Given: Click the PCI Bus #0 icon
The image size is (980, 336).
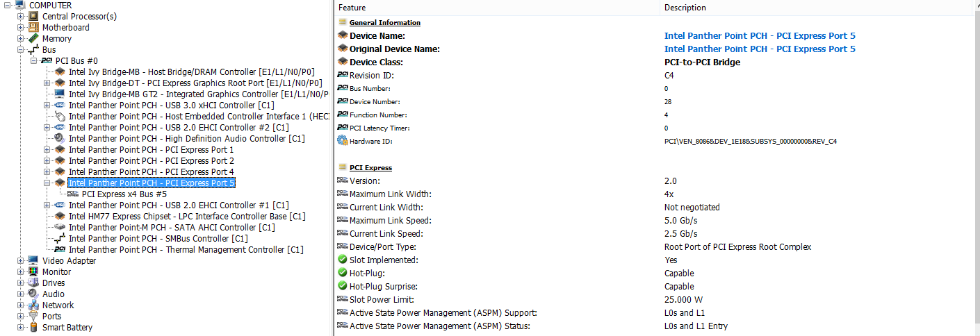Looking at the screenshot, I should coord(47,60).
